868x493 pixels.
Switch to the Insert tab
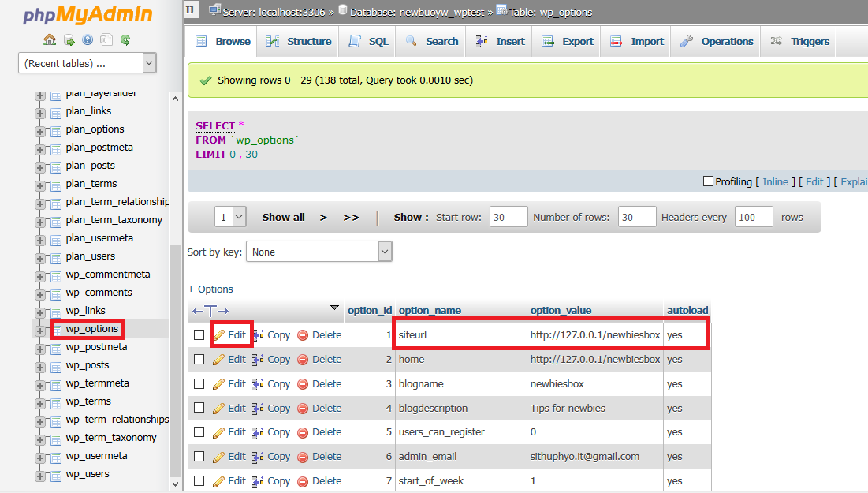(x=499, y=41)
